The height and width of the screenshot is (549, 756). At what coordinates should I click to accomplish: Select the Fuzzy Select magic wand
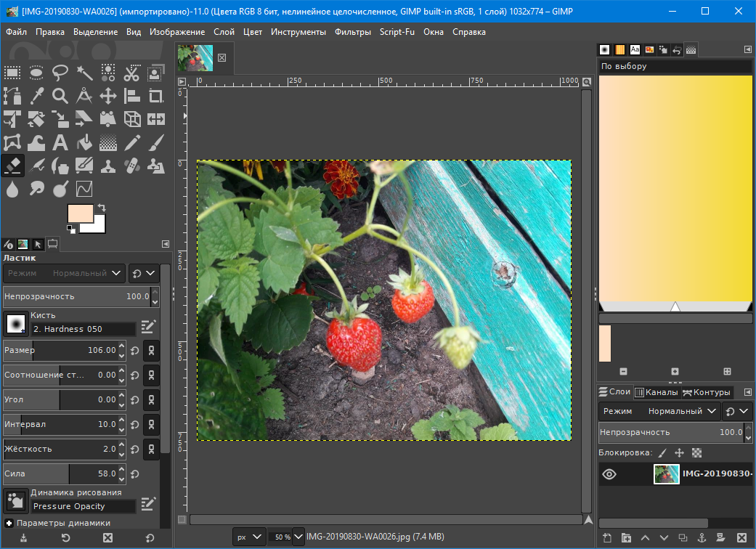[84, 73]
